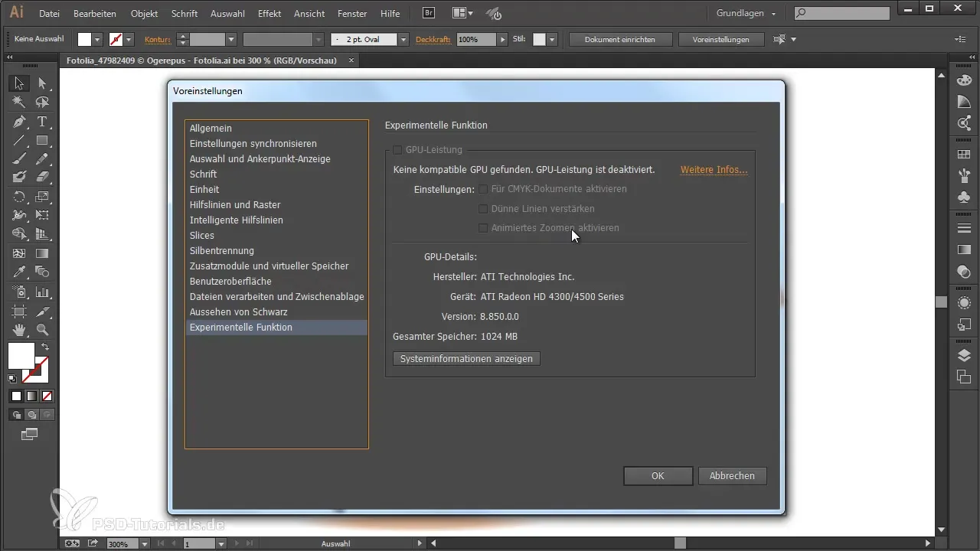Select the Artboard tool
This screenshot has width=980, height=551.
point(19,311)
